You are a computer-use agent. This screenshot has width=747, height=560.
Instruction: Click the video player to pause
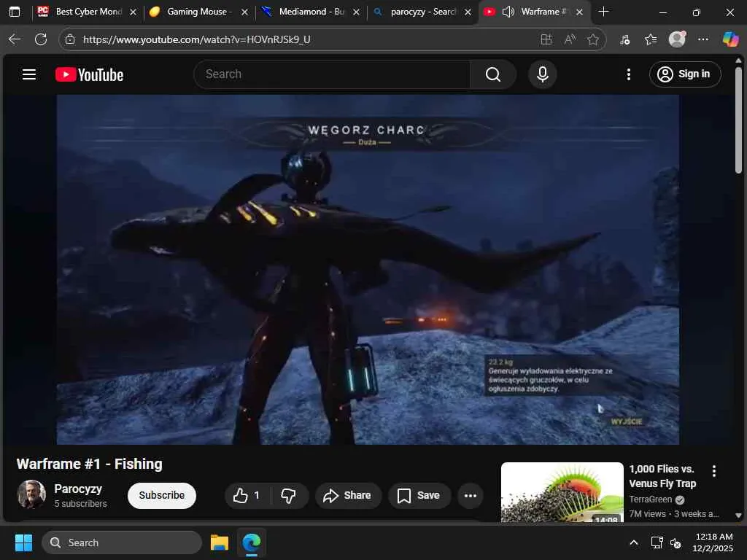368,270
